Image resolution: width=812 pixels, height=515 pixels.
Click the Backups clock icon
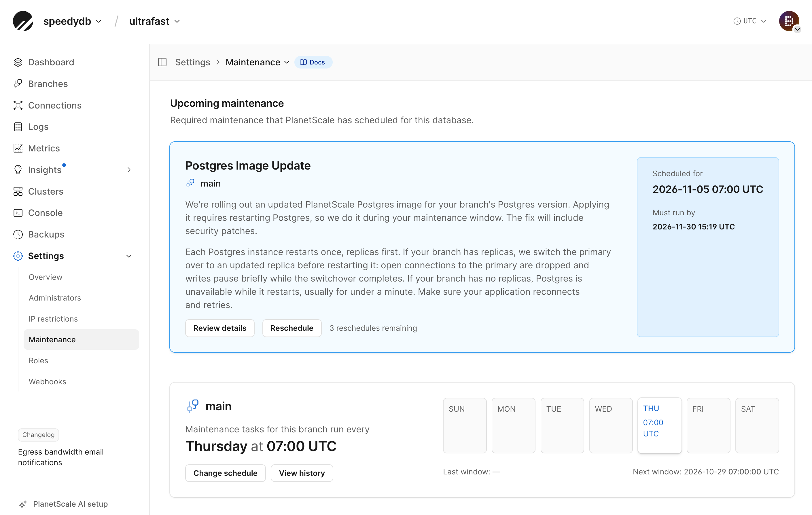pos(18,234)
